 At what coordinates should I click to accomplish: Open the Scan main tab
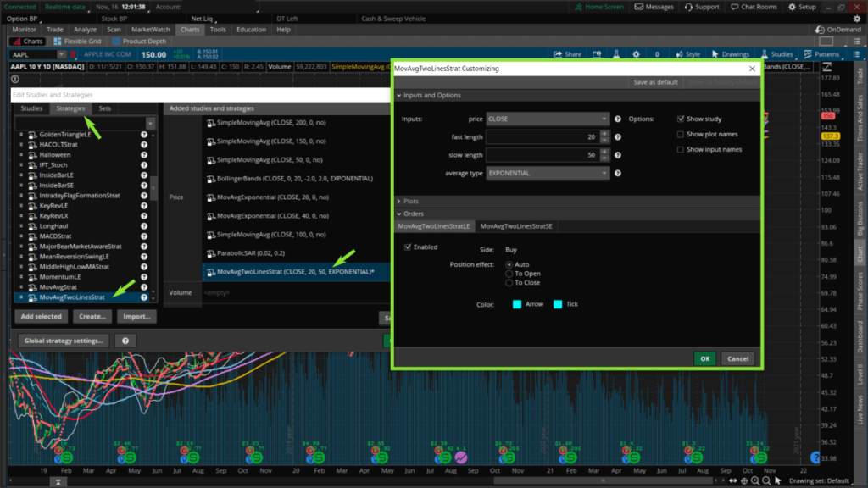click(114, 30)
